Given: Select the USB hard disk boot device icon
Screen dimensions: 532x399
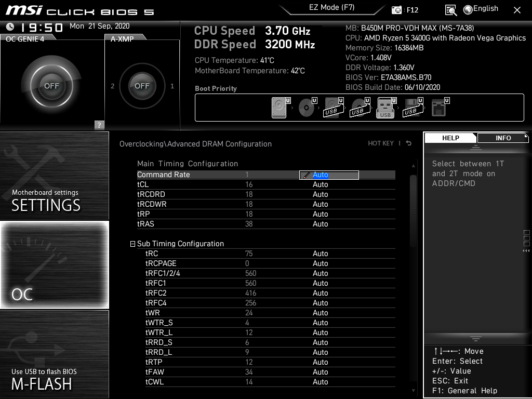Looking at the screenshot, I should (333, 108).
